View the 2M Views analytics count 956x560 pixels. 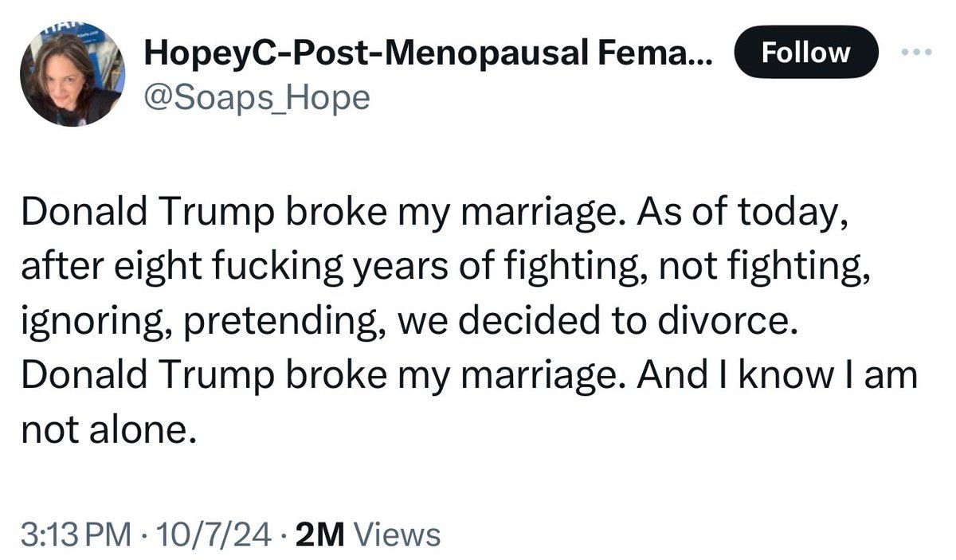pyautogui.click(x=367, y=533)
